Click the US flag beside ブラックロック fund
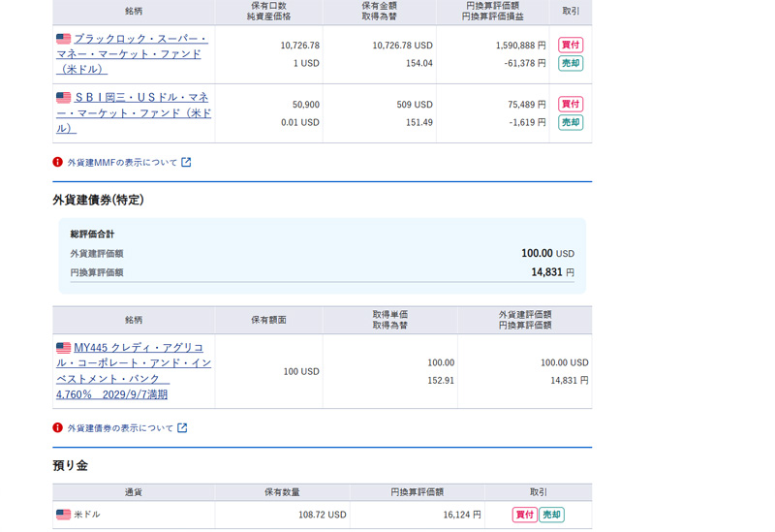The height and width of the screenshot is (532, 775). pyautogui.click(x=63, y=39)
